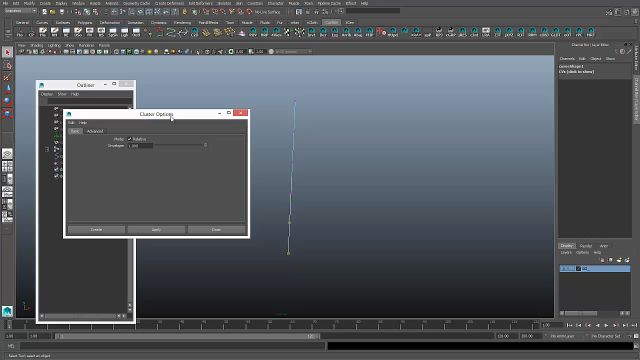This screenshot has width=640, height=360.
Task: Activate the Scale tool in the toolbox
Action: coord(7,113)
